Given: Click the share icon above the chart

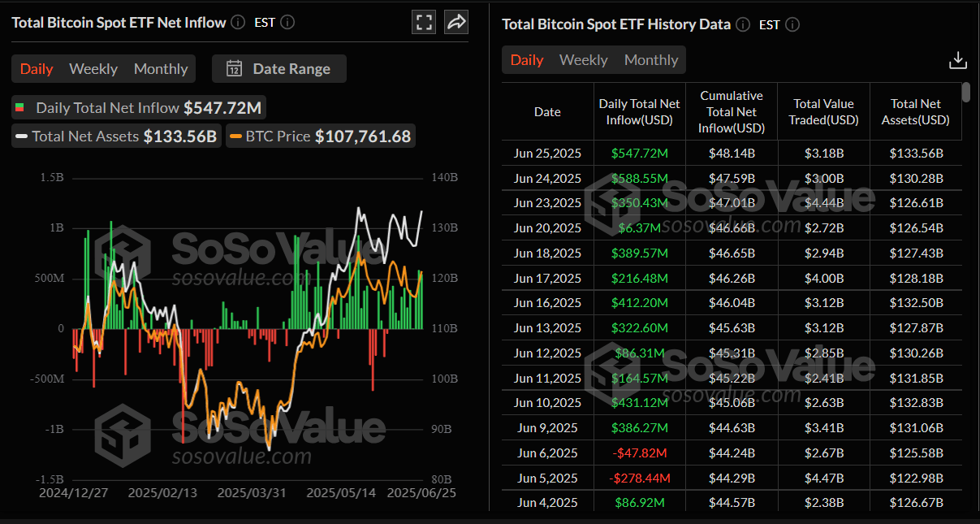Looking at the screenshot, I should pos(455,22).
